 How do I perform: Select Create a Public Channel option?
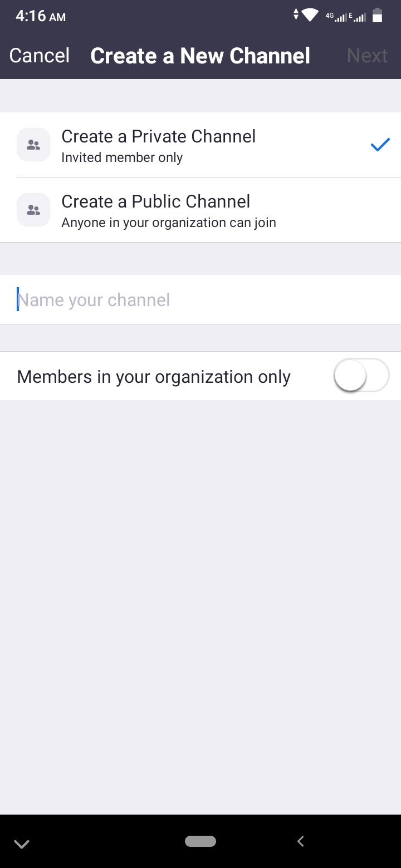(x=155, y=201)
